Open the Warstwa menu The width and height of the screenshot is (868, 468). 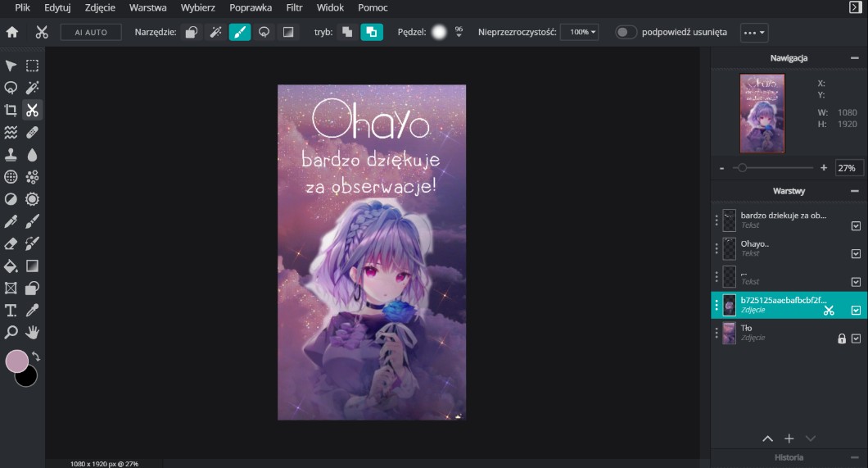[147, 7]
